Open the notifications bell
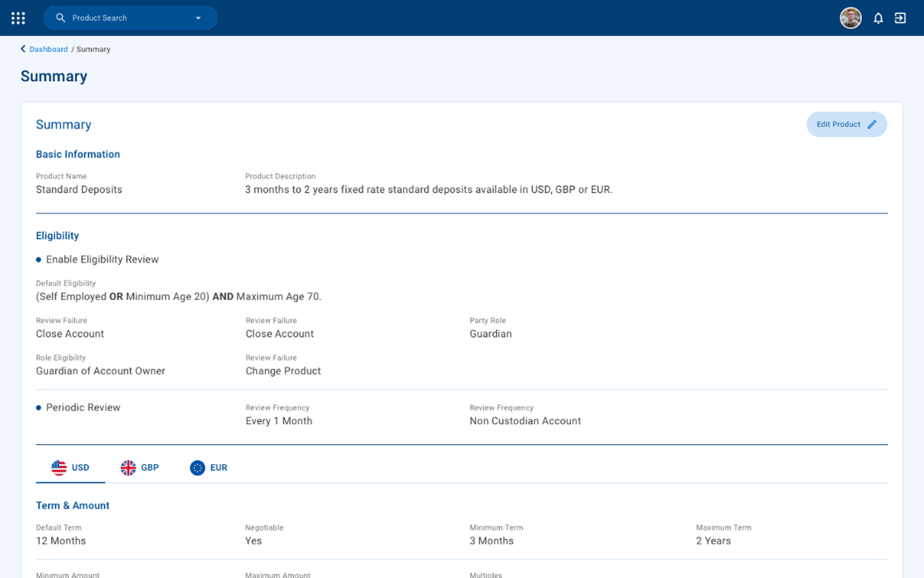The image size is (924, 578). 878,18
